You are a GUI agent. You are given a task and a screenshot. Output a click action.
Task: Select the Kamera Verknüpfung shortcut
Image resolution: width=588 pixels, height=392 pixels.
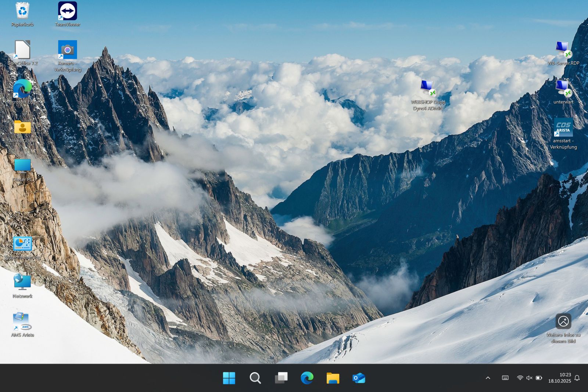(x=68, y=50)
